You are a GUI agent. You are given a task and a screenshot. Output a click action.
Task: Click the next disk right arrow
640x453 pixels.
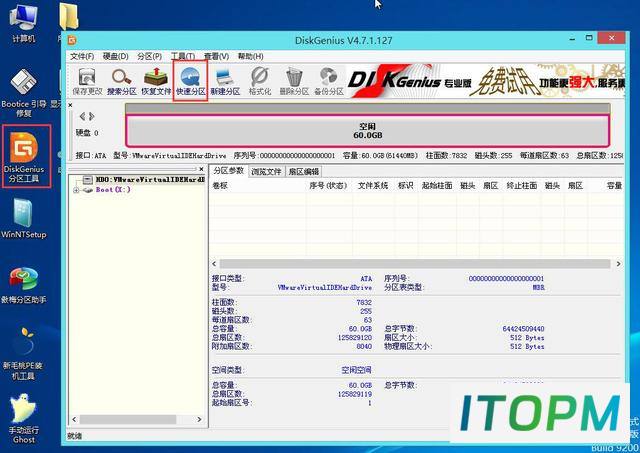click(92, 116)
